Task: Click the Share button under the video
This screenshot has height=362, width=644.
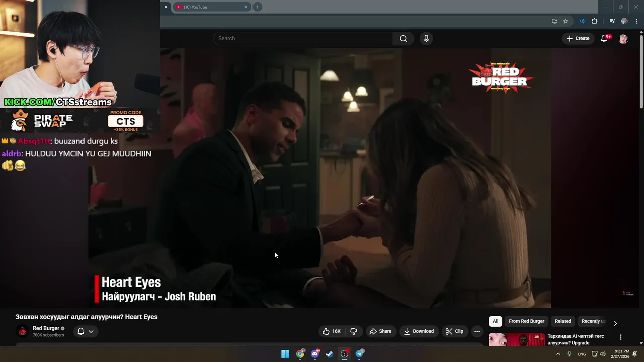Action: [x=380, y=331]
